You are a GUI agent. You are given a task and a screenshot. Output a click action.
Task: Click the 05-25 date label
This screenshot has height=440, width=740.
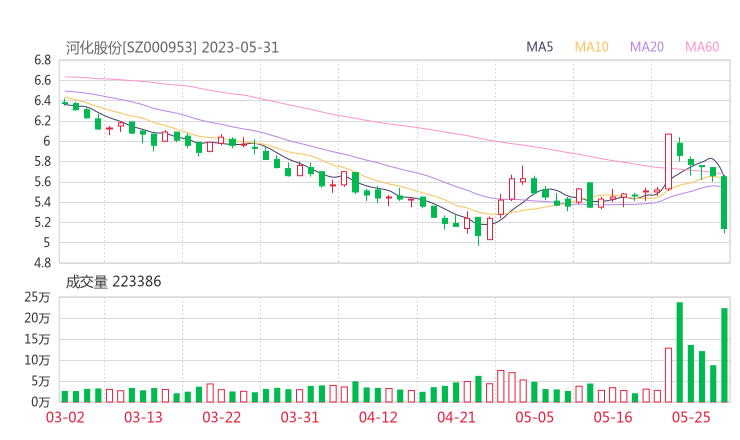[691, 417]
